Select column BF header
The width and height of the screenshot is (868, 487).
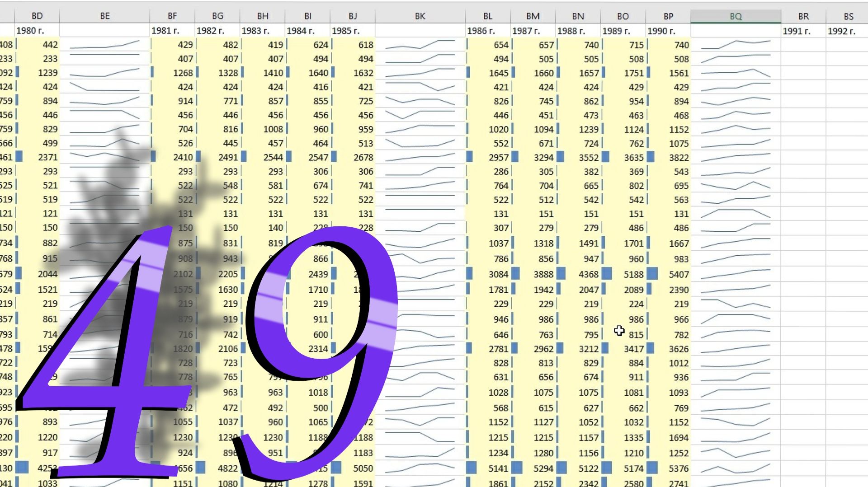click(x=172, y=16)
